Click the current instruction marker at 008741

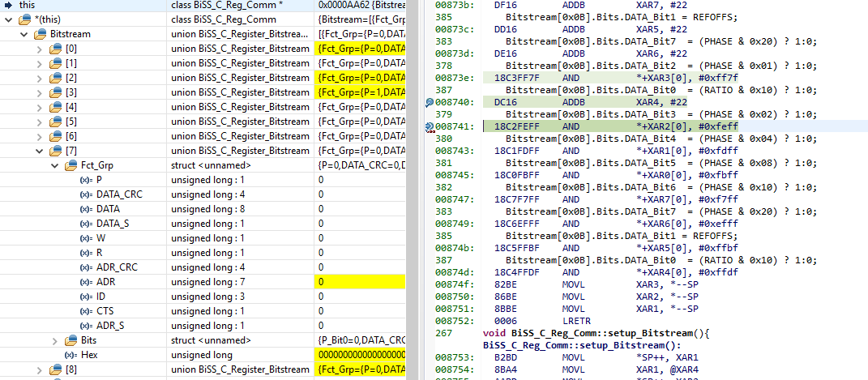tap(430, 128)
